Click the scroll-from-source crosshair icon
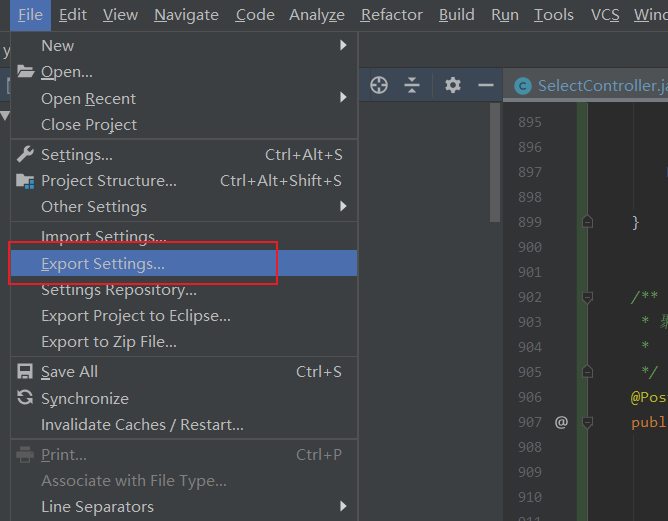 coord(379,86)
